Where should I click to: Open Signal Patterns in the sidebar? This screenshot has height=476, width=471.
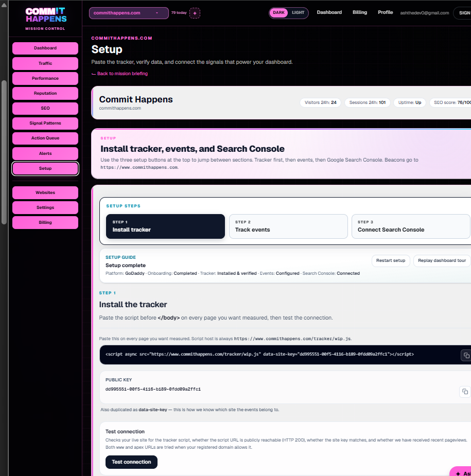coord(45,124)
